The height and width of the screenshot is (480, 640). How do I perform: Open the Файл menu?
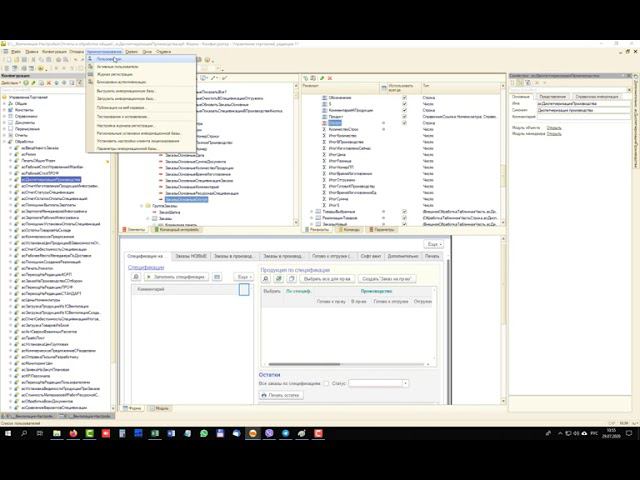point(16,52)
